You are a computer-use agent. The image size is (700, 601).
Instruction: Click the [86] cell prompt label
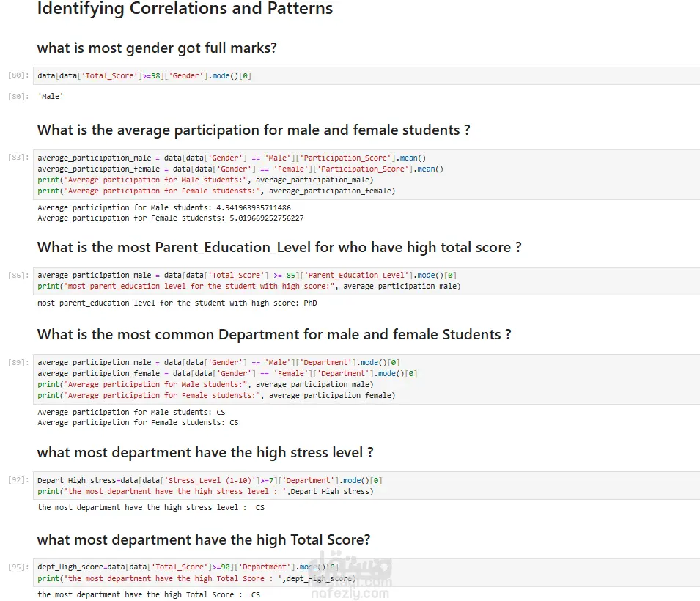click(18, 276)
